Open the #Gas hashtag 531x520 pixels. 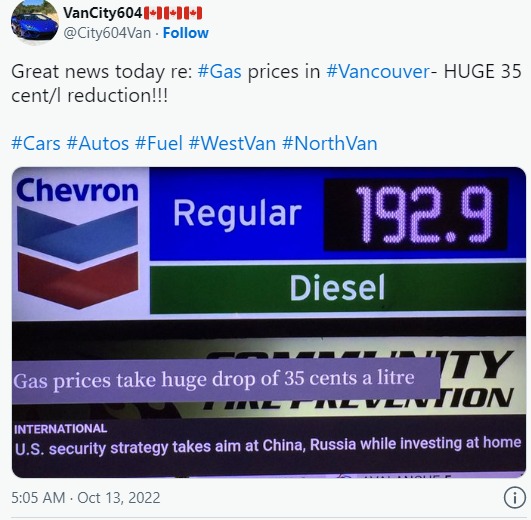[x=219, y=71]
